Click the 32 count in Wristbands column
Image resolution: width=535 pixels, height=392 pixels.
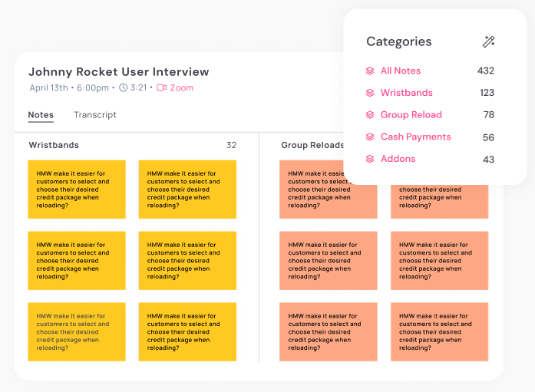tap(231, 145)
